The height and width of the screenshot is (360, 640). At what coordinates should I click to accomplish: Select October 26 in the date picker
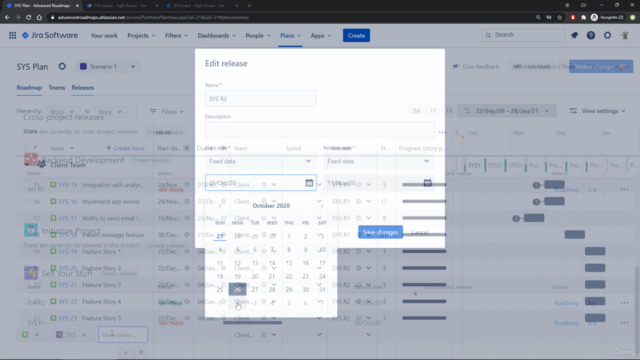(x=238, y=289)
